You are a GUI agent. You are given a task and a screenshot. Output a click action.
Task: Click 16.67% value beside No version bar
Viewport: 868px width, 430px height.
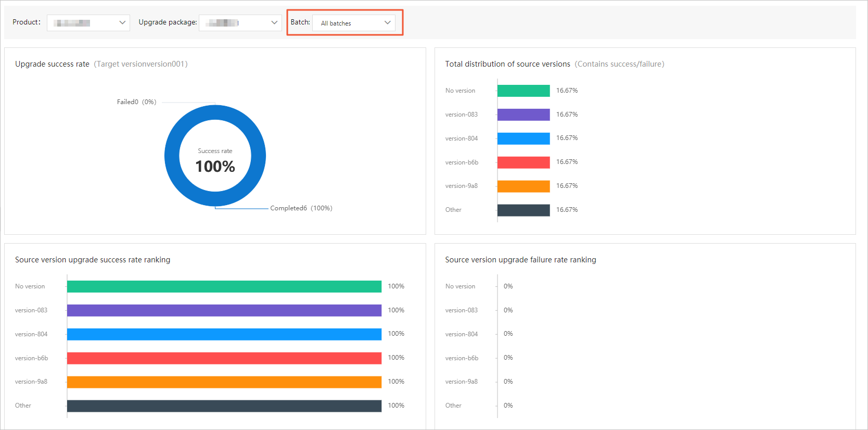(567, 91)
